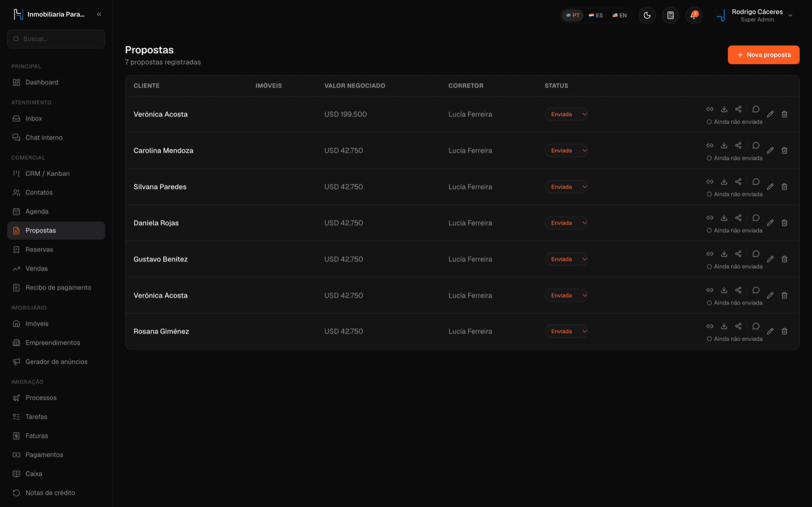Open status dropdown for Verónica Acosta USD 199.500
This screenshot has width=812, height=507.
[566, 114]
